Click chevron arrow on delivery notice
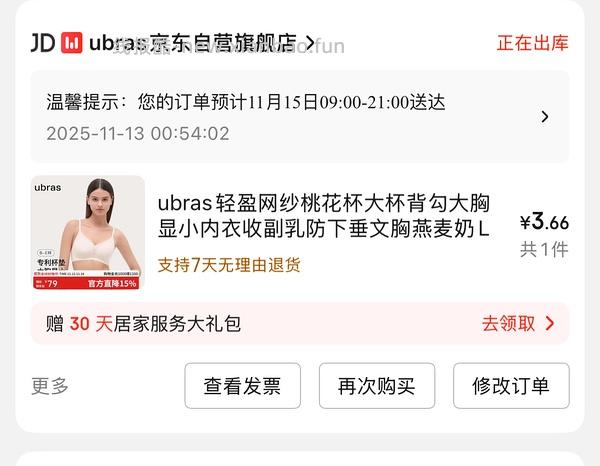600x466 pixels. click(545, 117)
